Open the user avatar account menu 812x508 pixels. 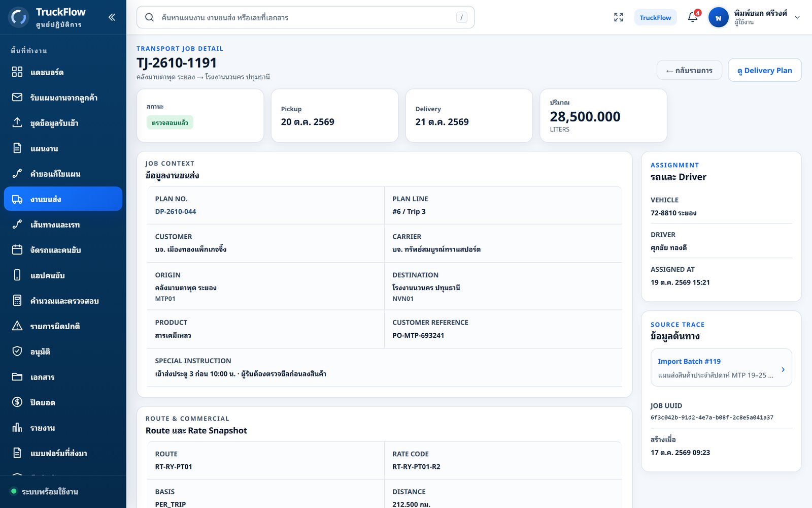[718, 17]
